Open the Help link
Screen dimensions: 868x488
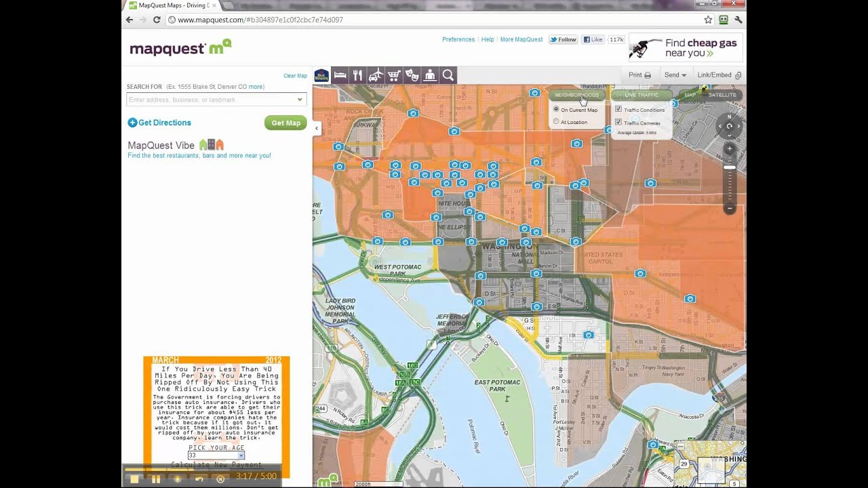(x=488, y=39)
